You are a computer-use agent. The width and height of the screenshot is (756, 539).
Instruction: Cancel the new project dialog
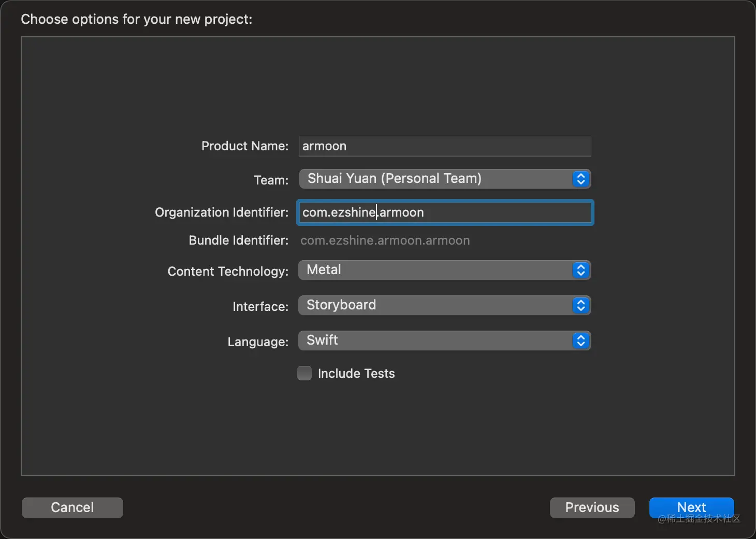point(72,507)
